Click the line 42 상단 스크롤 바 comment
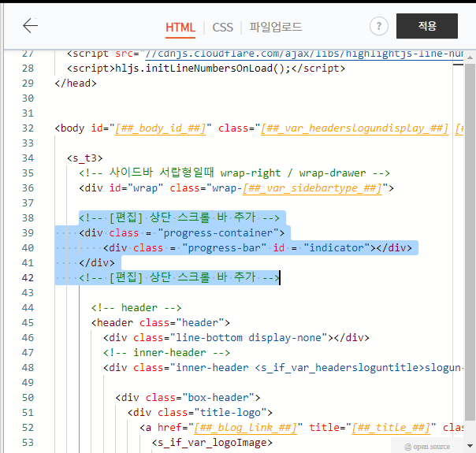The height and width of the screenshot is (453, 476). 179,277
